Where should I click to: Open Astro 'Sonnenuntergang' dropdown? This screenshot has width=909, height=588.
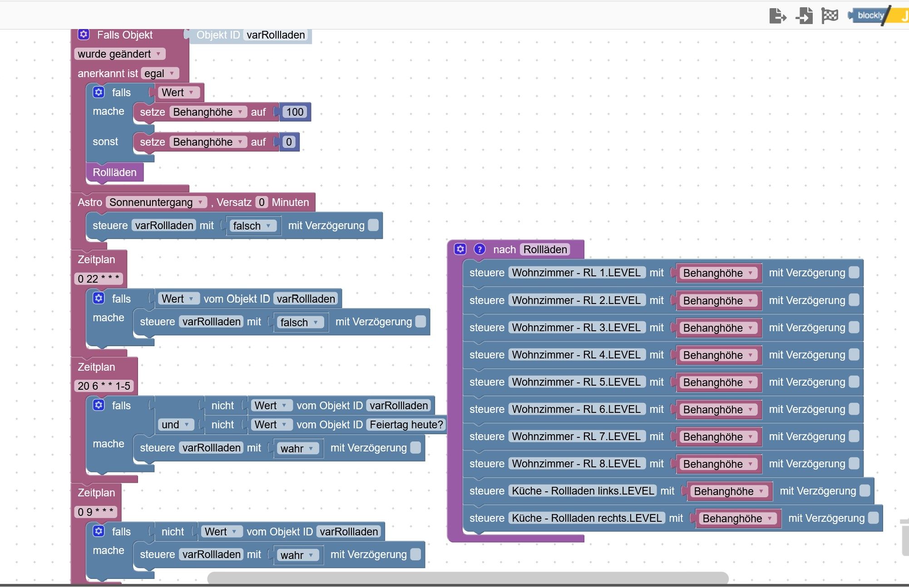click(156, 202)
